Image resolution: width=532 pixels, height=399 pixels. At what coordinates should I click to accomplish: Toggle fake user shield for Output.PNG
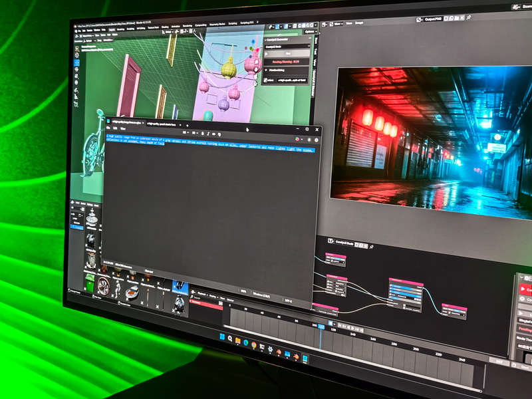coord(446,19)
